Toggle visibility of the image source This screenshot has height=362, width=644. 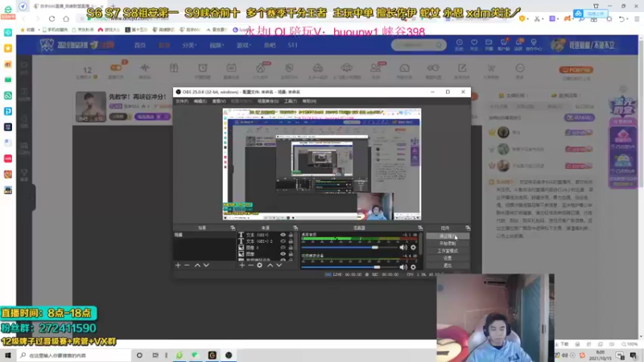click(283, 254)
